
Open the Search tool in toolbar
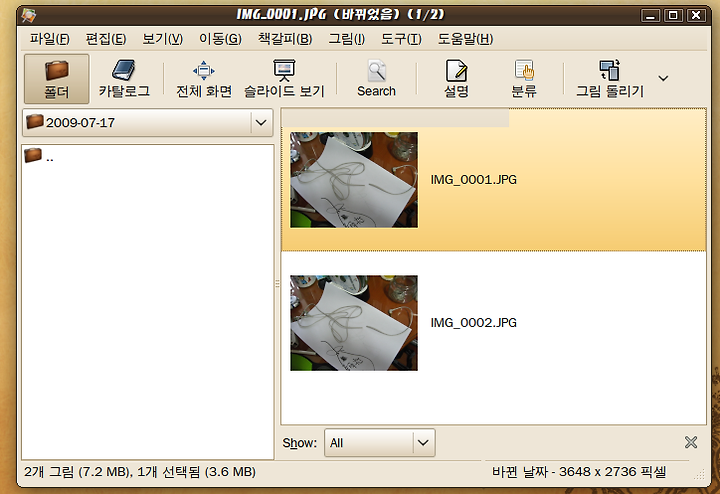point(377,79)
